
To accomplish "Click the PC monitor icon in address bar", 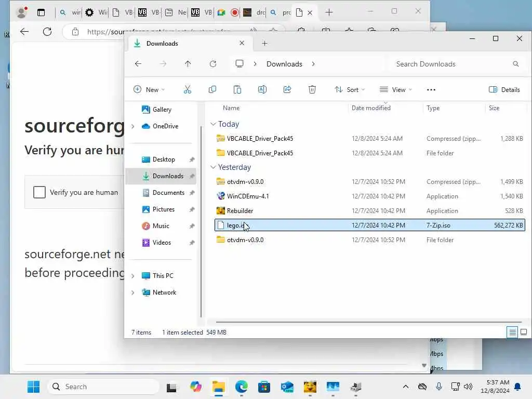I will click(240, 64).
